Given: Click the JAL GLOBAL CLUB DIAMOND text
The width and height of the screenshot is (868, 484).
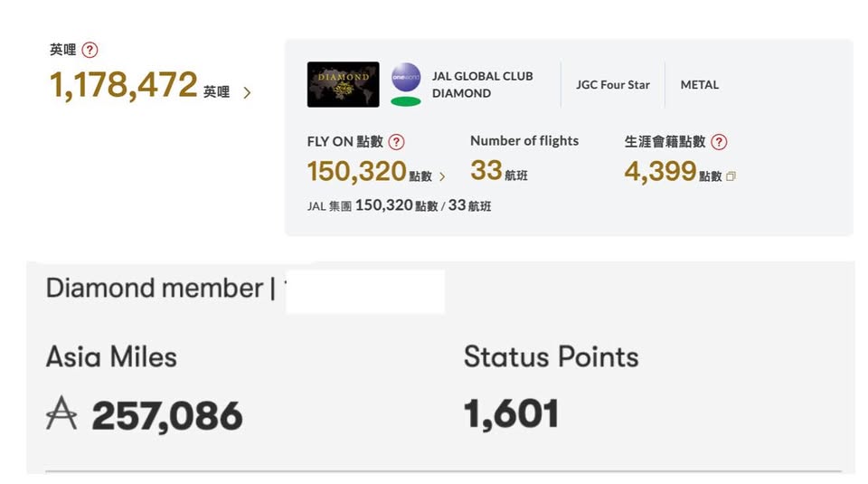Looking at the screenshot, I should click(x=482, y=84).
